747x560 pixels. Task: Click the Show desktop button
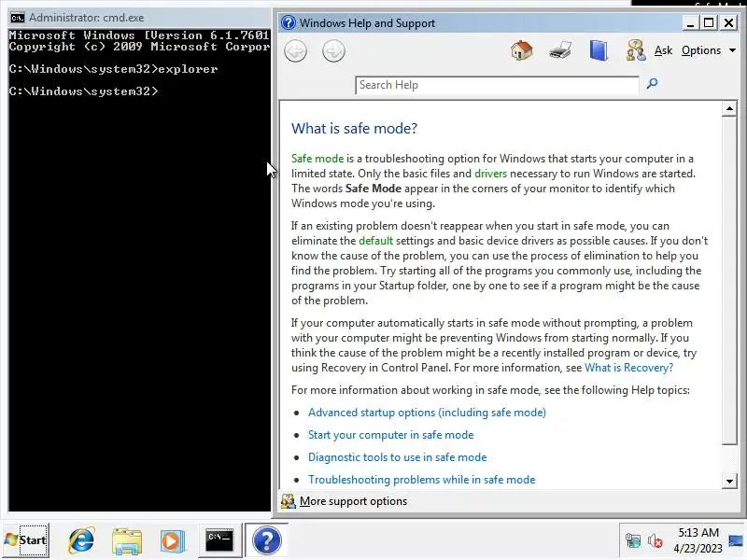(x=736, y=540)
